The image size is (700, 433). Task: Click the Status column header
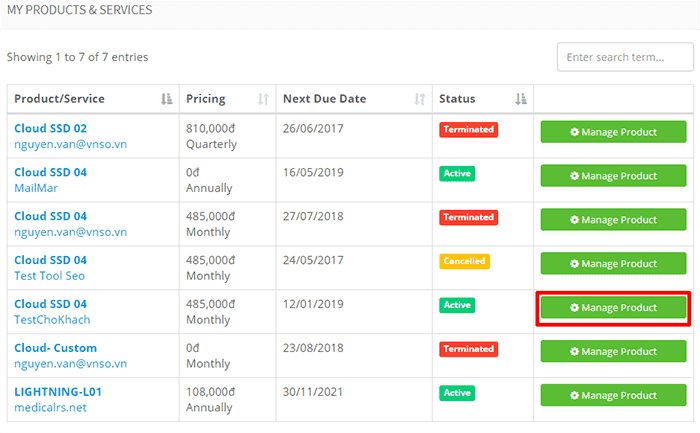(x=483, y=99)
